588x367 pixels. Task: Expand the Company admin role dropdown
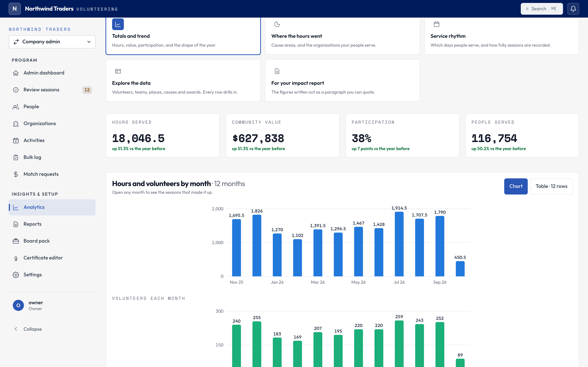[x=52, y=42]
